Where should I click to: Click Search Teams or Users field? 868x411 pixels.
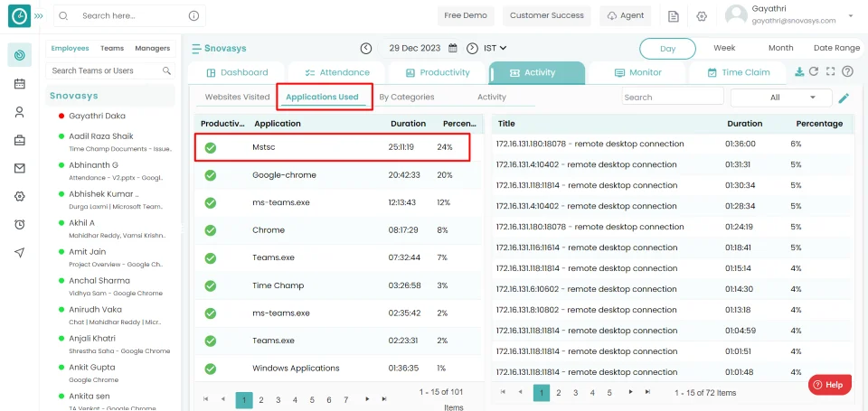click(110, 70)
